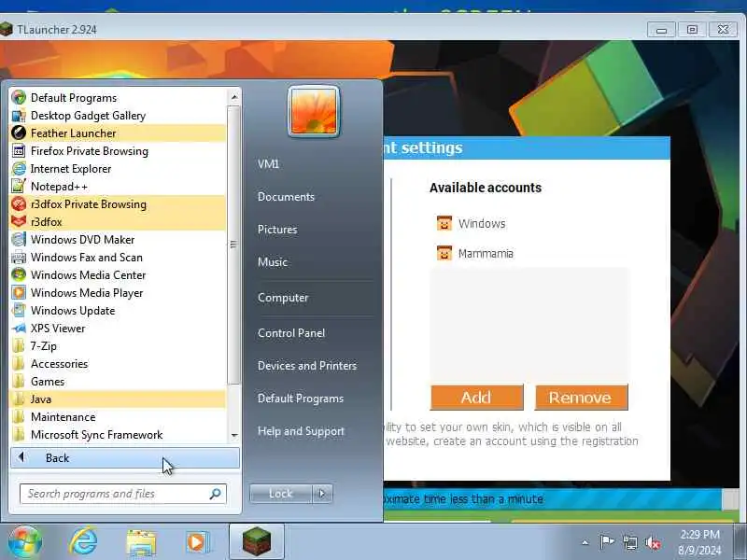Image resolution: width=747 pixels, height=560 pixels.
Task: Open the Windows Media Player icon in the programs list
Action: [x=19, y=292]
